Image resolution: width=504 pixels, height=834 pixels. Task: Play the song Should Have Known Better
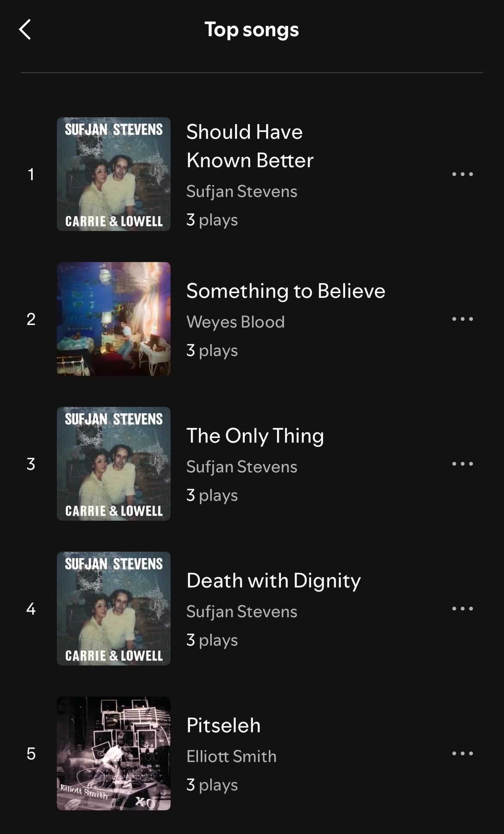(250, 146)
